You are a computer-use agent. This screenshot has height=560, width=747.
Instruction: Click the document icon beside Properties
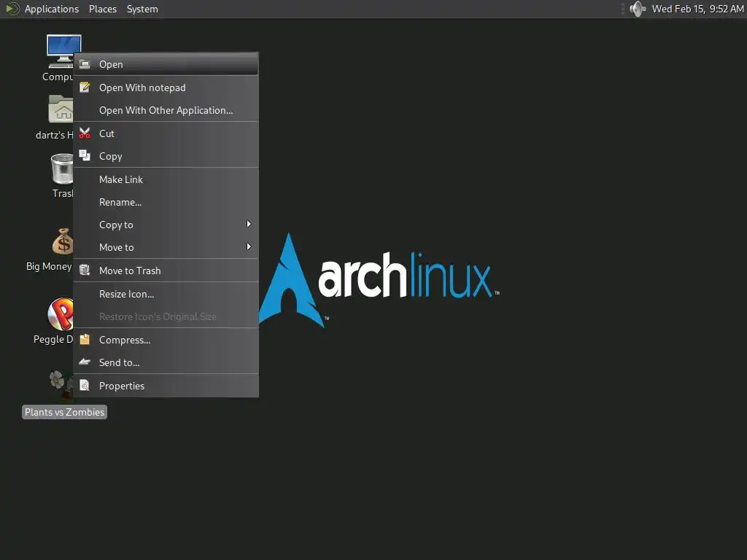[85, 385]
